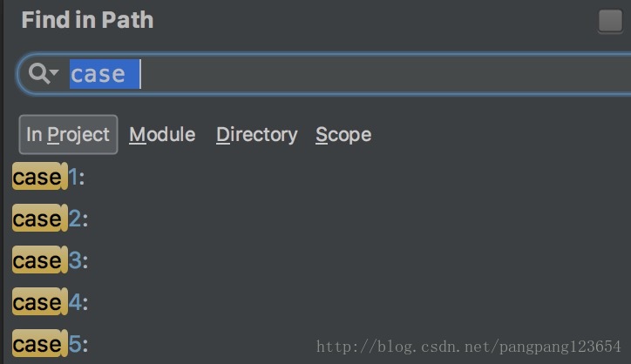Switch to the Directory scope

coord(257,135)
